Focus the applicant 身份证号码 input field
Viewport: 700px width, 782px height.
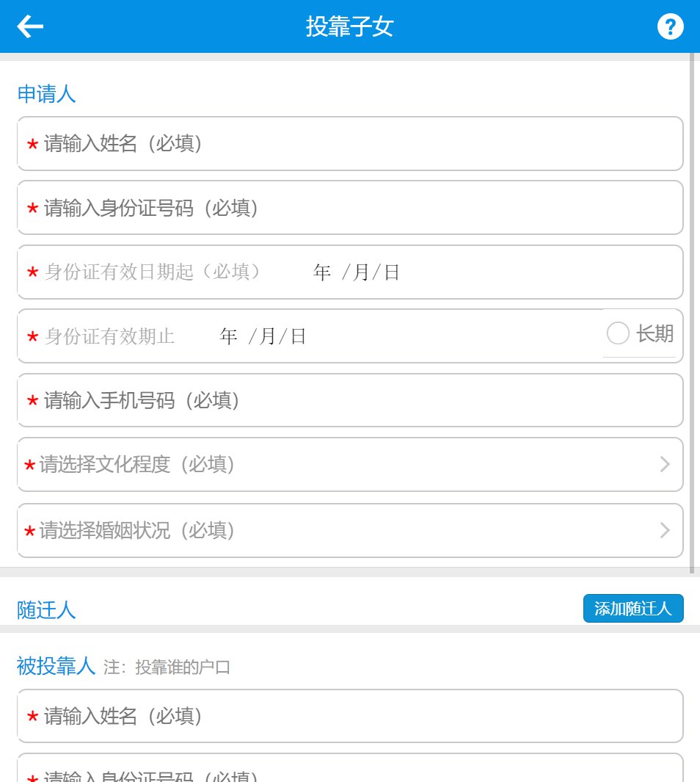350,208
